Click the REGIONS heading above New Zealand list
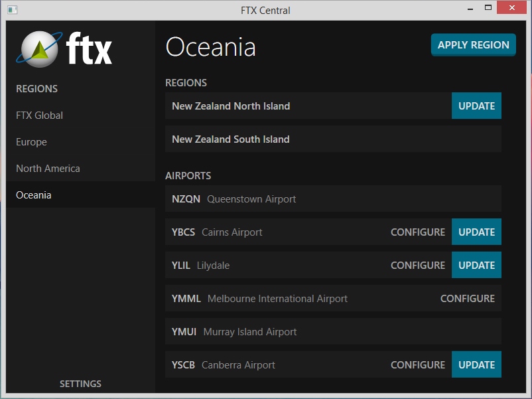This screenshot has width=532, height=399. 186,82
